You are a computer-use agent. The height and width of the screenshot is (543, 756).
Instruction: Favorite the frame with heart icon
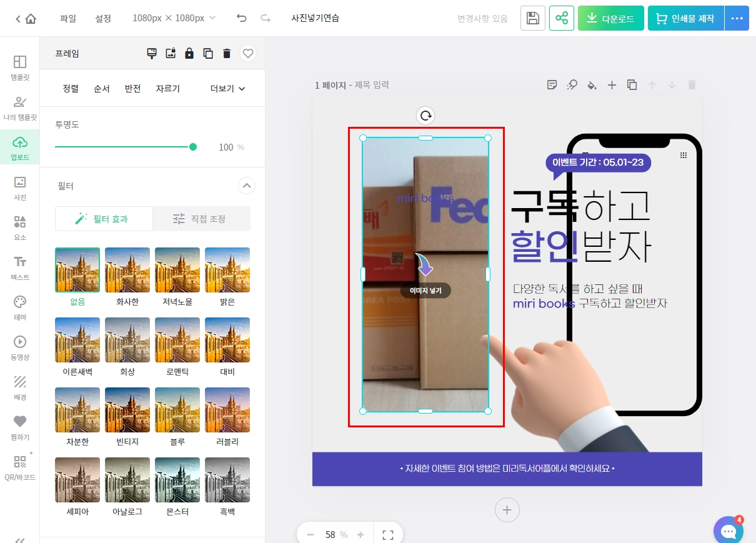[x=248, y=53]
